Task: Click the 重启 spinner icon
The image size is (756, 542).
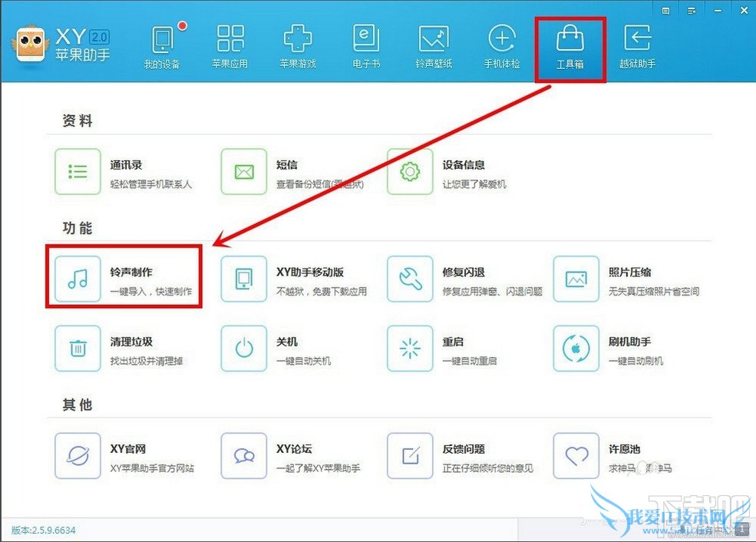Action: (x=411, y=348)
